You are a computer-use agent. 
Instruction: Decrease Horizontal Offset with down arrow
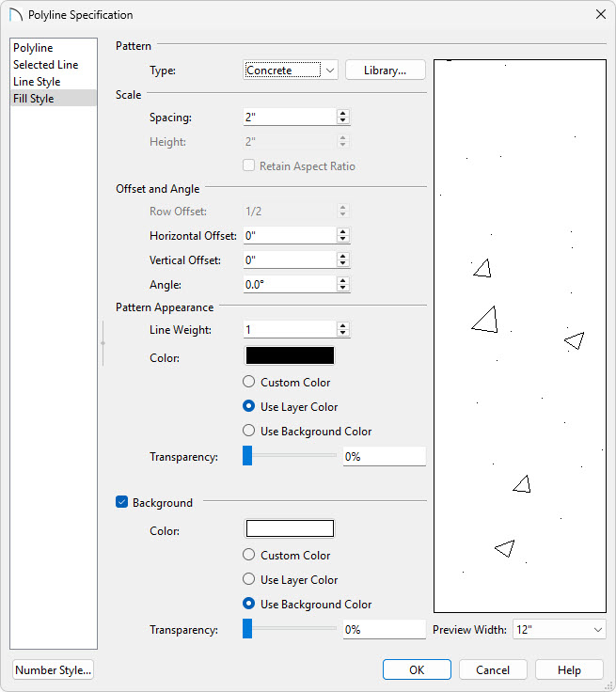click(x=342, y=240)
